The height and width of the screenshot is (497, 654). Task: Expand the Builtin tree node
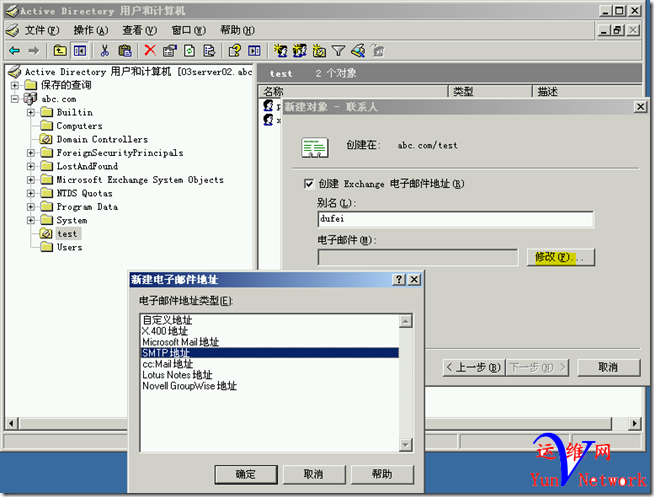click(x=31, y=113)
